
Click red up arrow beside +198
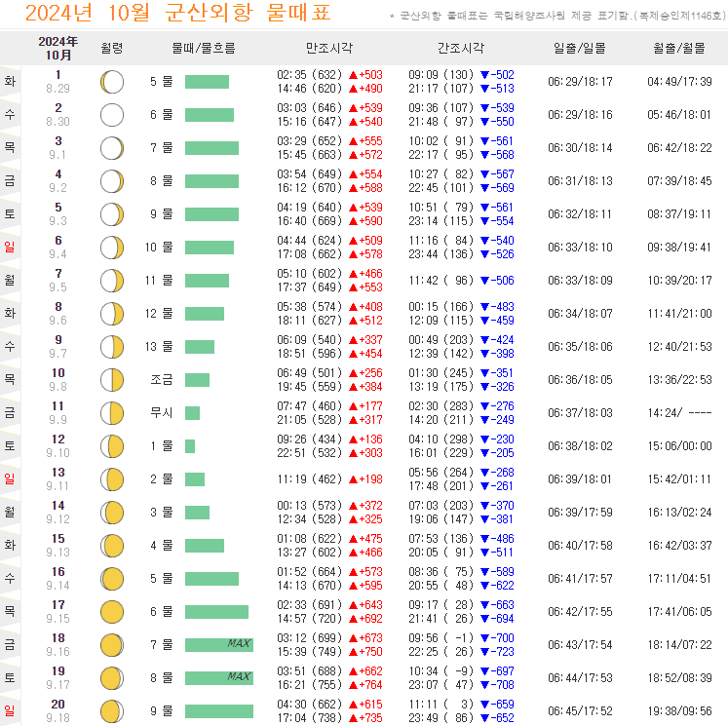pos(353,479)
